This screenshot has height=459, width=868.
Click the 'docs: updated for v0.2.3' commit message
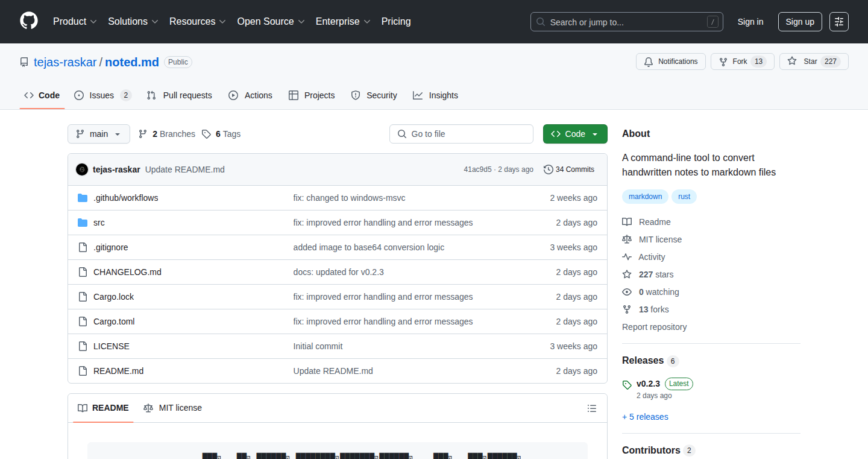(339, 272)
